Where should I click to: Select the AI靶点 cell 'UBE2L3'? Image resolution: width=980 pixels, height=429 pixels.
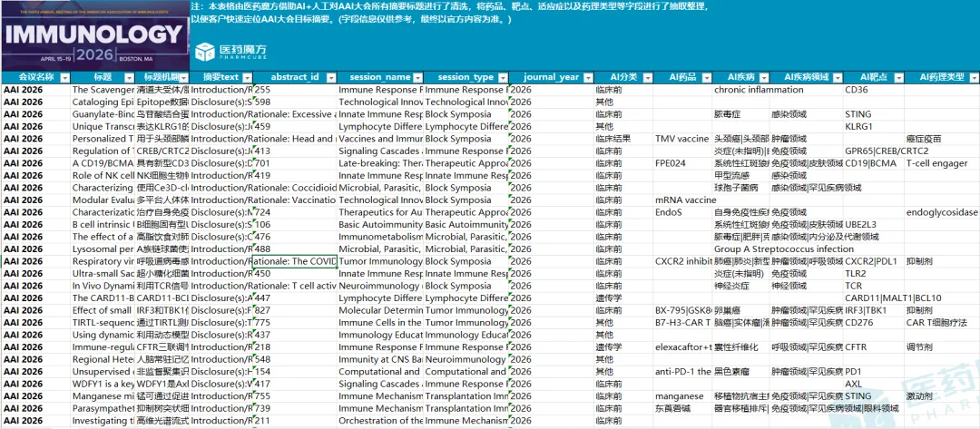click(x=874, y=224)
